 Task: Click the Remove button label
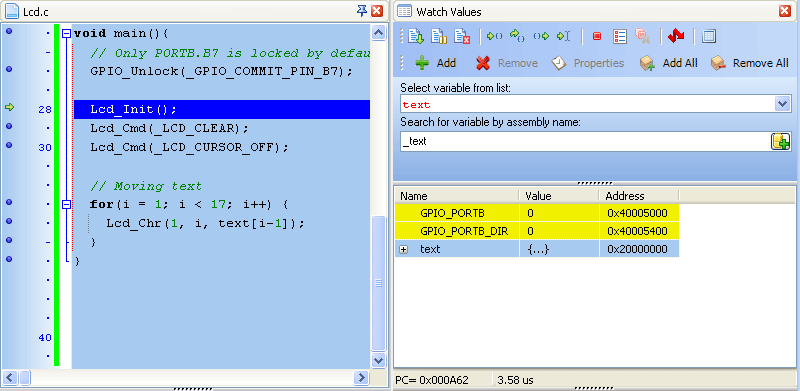pos(517,63)
